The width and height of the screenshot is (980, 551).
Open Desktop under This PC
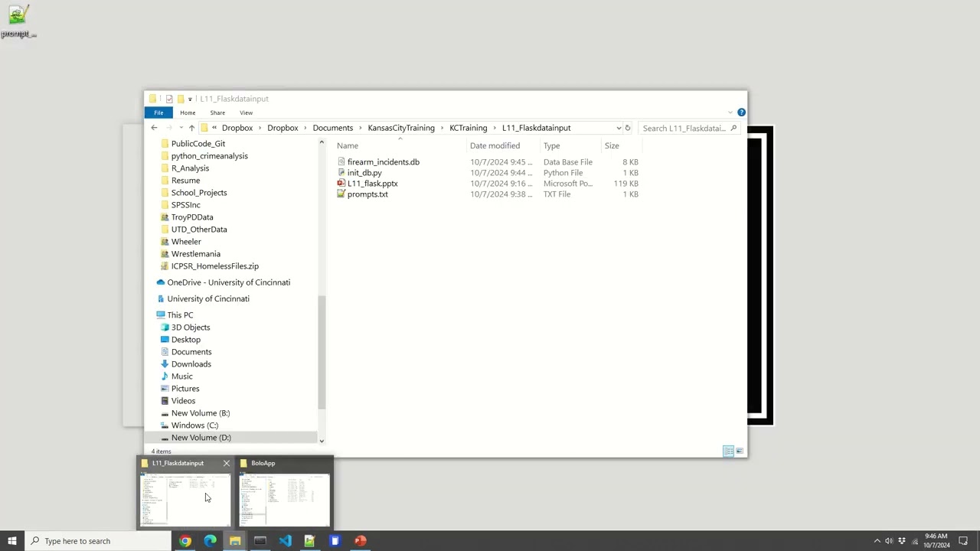pyautogui.click(x=185, y=339)
